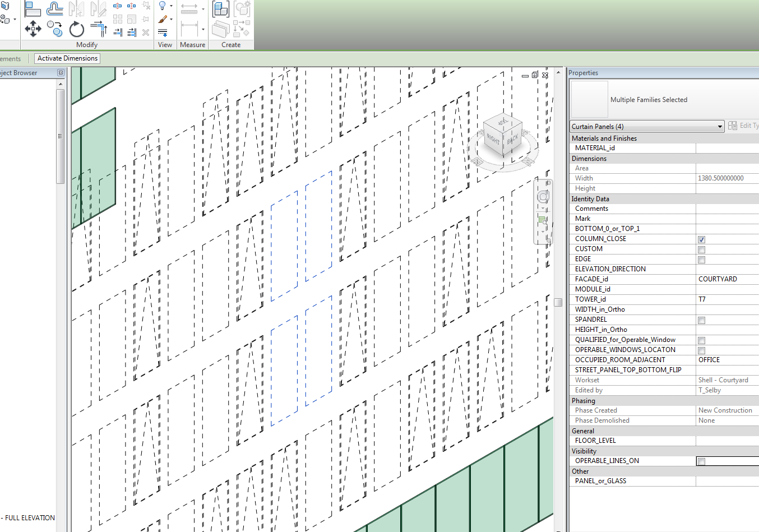Click the zoom tool on navigation bar
This screenshot has width=759, height=532.
coord(543,221)
